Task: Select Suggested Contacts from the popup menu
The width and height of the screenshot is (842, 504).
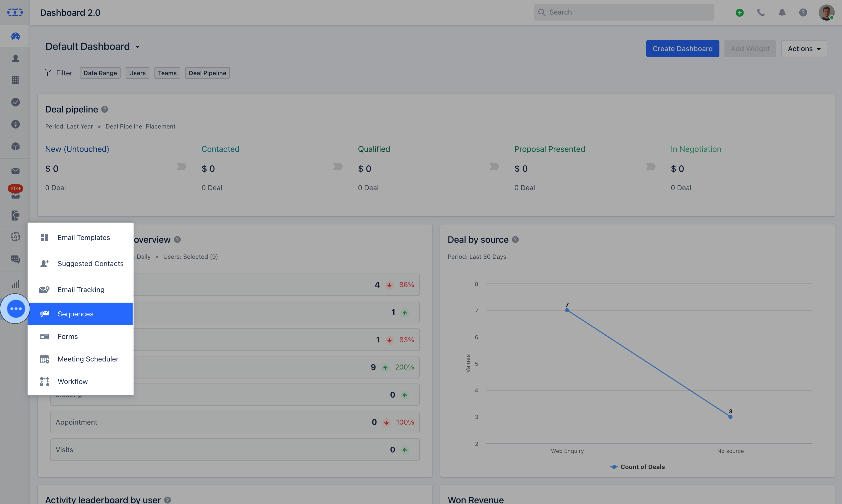Action: pos(80,264)
